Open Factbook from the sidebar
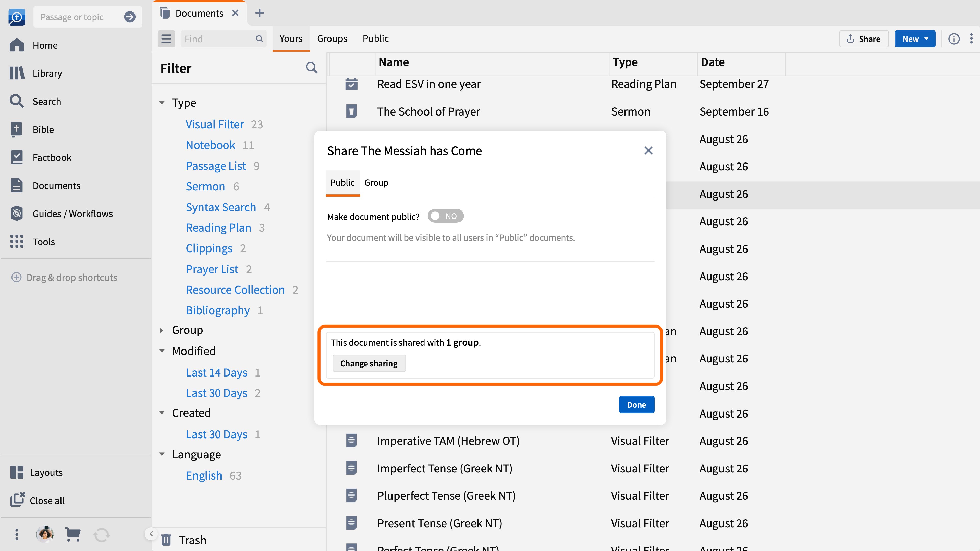This screenshot has height=551, width=980. click(x=41, y=157)
